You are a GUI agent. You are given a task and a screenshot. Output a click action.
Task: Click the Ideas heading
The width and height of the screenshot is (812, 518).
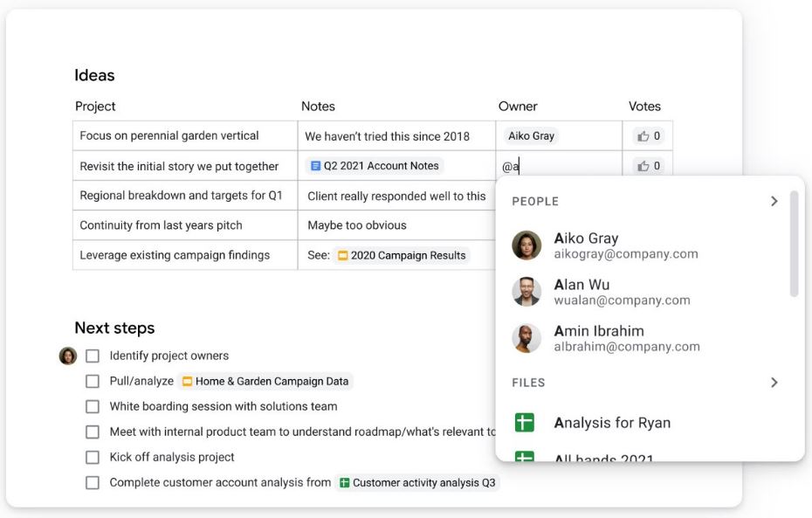(x=94, y=75)
